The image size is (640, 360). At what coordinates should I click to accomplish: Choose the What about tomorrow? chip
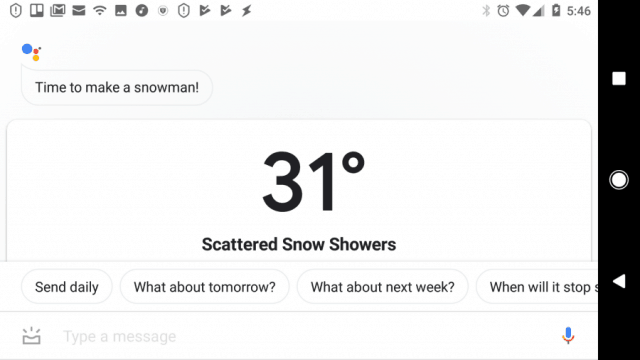click(x=204, y=287)
